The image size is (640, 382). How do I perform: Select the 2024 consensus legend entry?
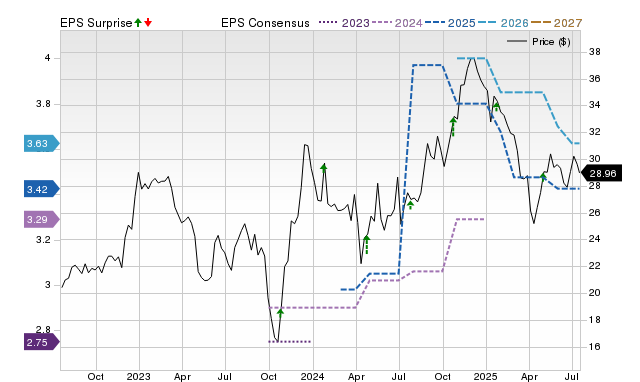point(397,23)
